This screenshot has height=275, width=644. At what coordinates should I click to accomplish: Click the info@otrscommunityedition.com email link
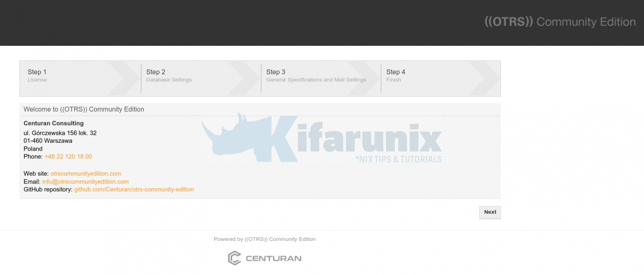[85, 181]
